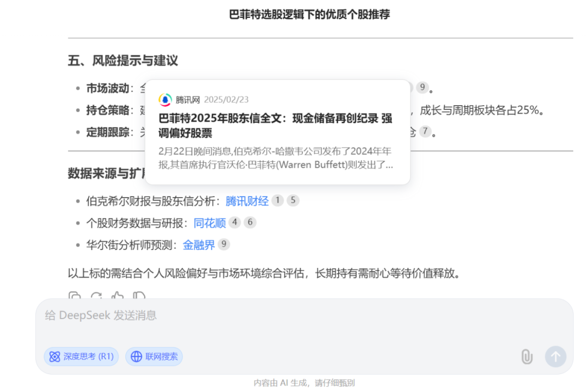
Task: Open the 同花顺 source link
Action: coord(210,223)
